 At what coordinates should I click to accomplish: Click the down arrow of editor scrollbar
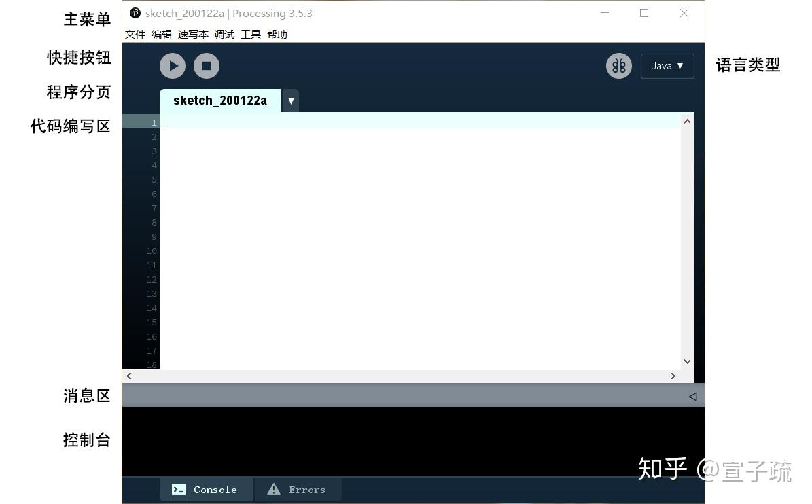[686, 361]
